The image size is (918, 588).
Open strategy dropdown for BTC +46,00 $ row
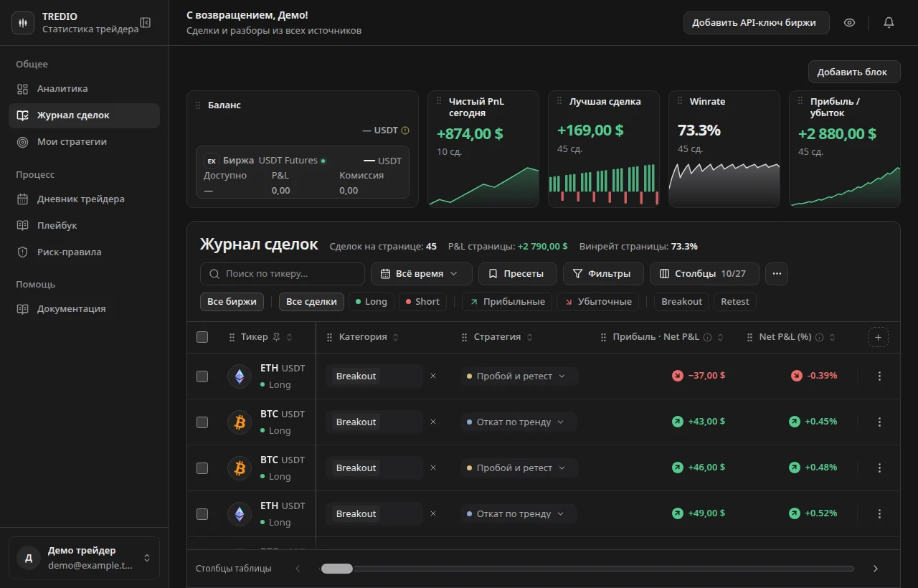[519, 468]
